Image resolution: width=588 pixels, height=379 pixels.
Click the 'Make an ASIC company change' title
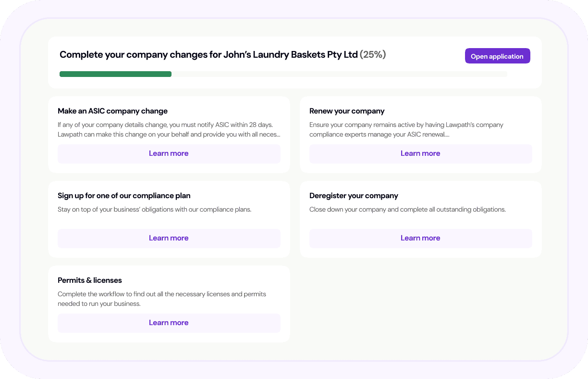[x=112, y=111]
